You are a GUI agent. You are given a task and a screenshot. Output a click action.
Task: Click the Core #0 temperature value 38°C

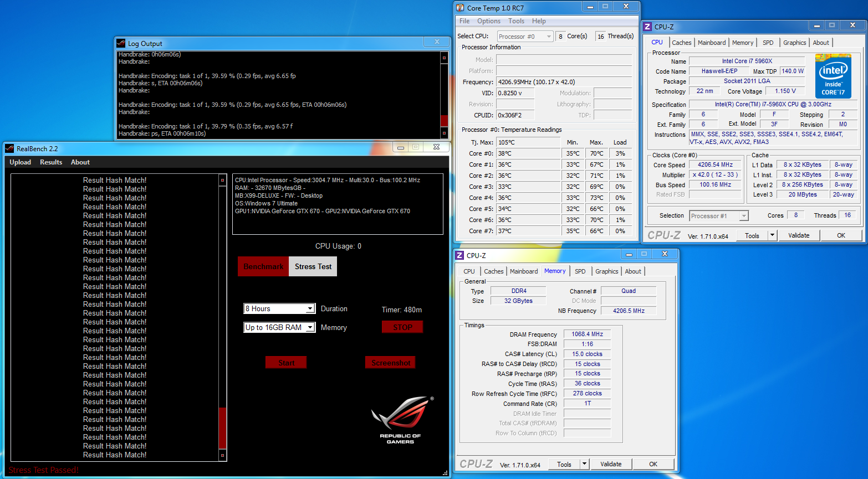coord(528,153)
